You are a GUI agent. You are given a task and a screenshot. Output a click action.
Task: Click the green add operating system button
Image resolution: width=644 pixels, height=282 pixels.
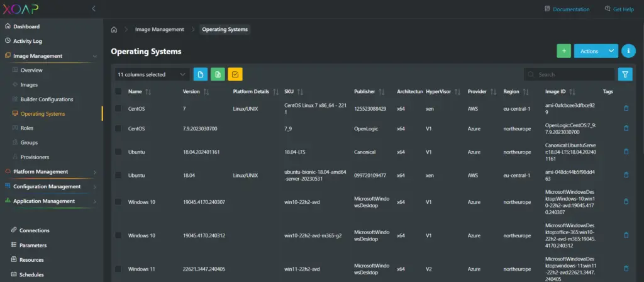563,51
